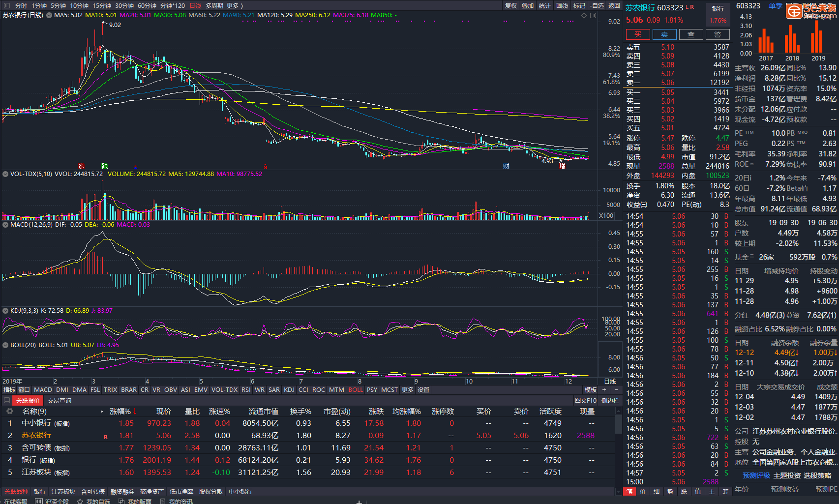Viewport: 839px width, 504px height.
Task: Select the 苏农银行 row in the quote table
Action: 308,435
